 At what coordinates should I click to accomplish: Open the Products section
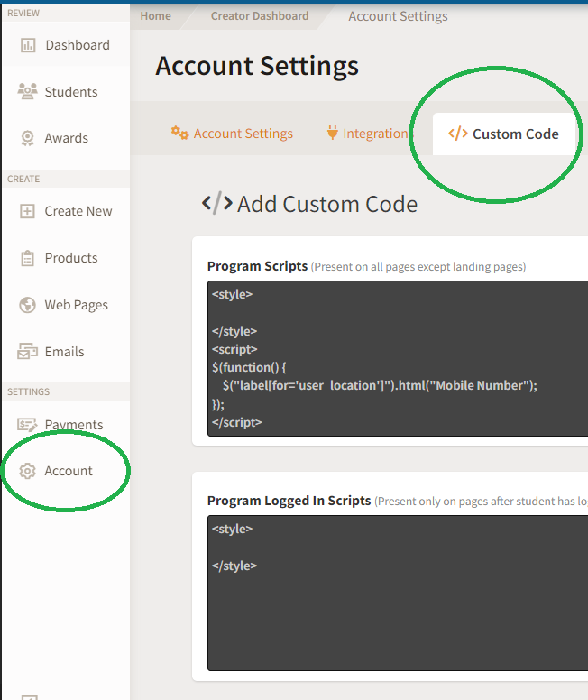click(66, 258)
